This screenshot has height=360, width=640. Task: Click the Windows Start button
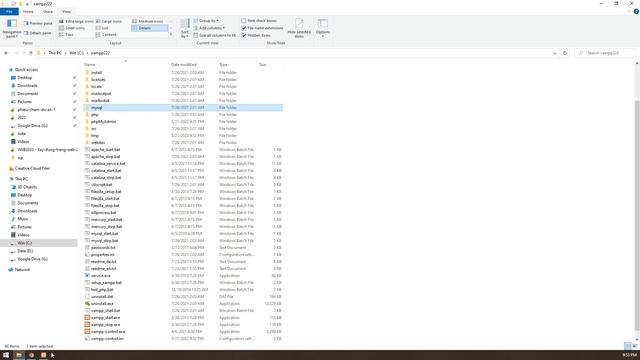pos(6,355)
